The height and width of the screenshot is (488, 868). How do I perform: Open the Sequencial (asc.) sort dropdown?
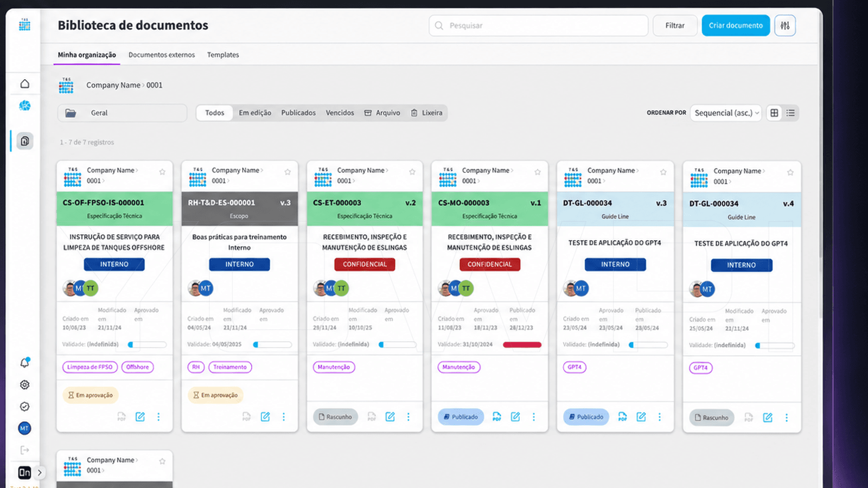726,113
